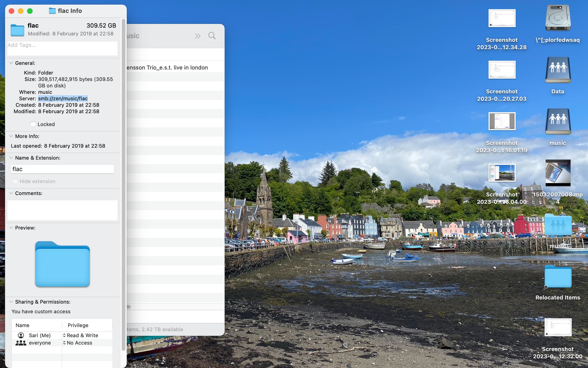Collapse the General section
Viewport: 588px width, 368px height.
(11, 63)
